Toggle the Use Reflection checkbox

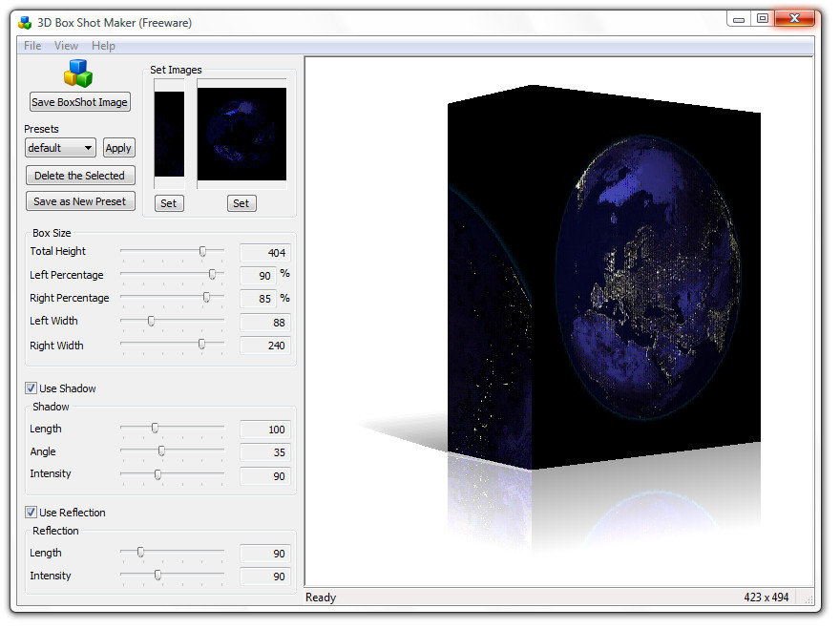[31, 513]
